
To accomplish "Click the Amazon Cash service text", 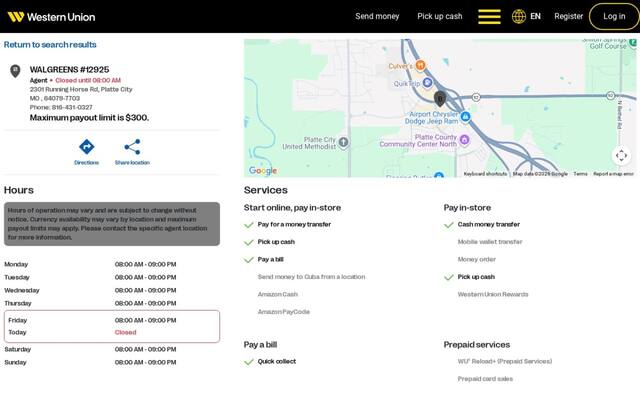I will (278, 294).
